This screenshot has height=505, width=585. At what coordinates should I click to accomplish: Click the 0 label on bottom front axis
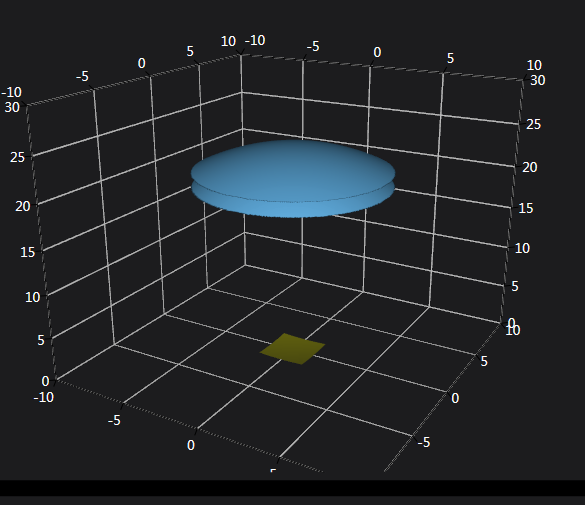[191, 445]
